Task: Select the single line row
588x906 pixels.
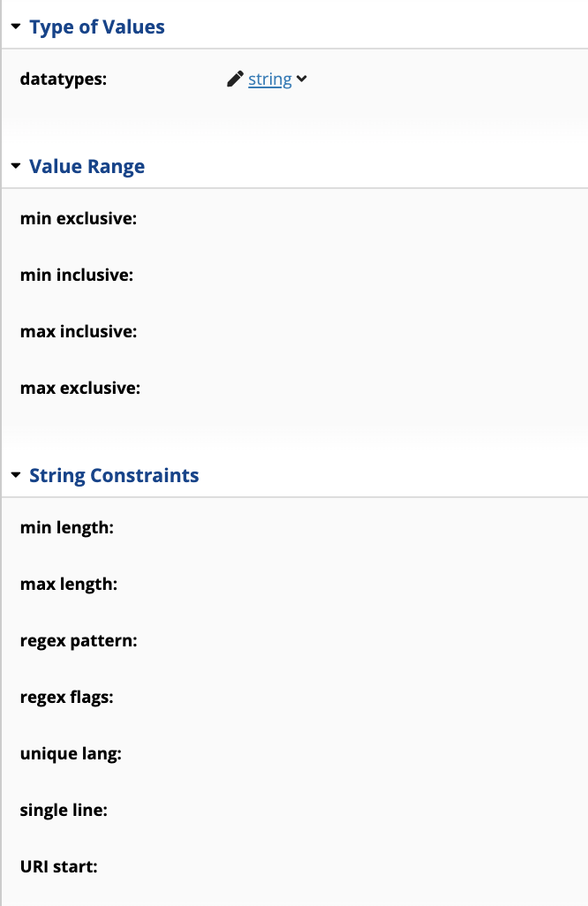Action: tap(295, 810)
